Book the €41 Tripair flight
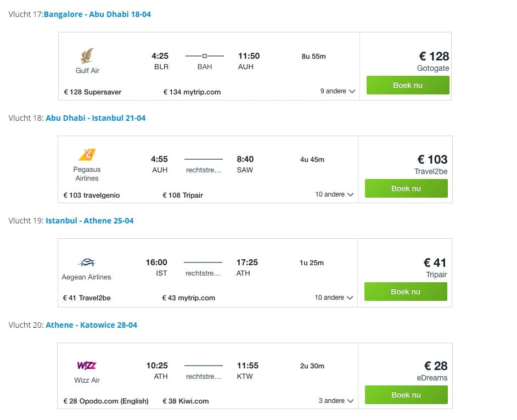 click(406, 292)
